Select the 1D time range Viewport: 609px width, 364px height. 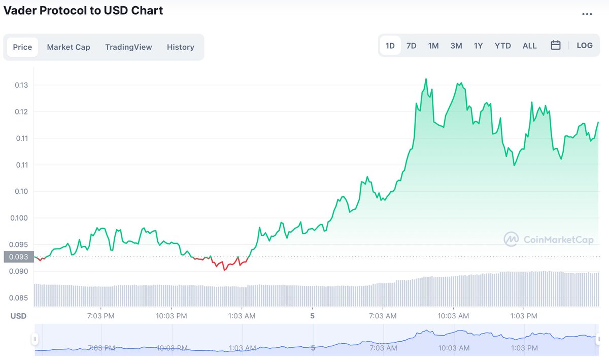tap(390, 46)
